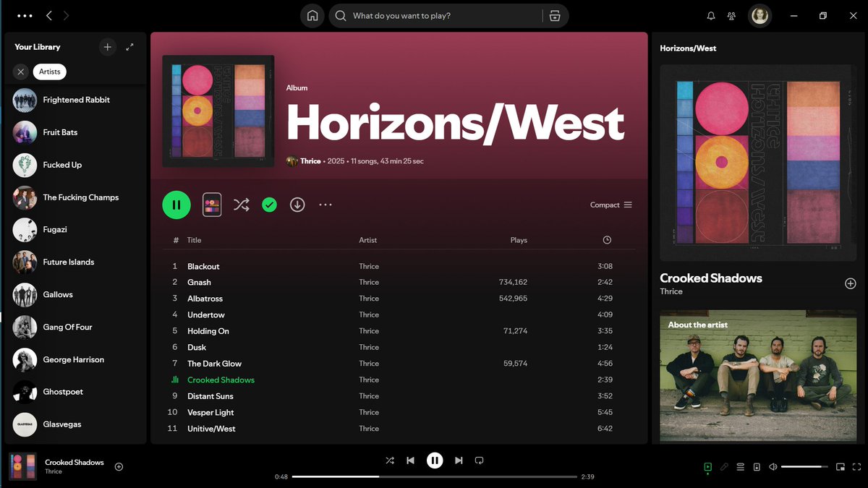Open Fruit Bats in library
The width and height of the screenshot is (868, 488).
coord(76,132)
